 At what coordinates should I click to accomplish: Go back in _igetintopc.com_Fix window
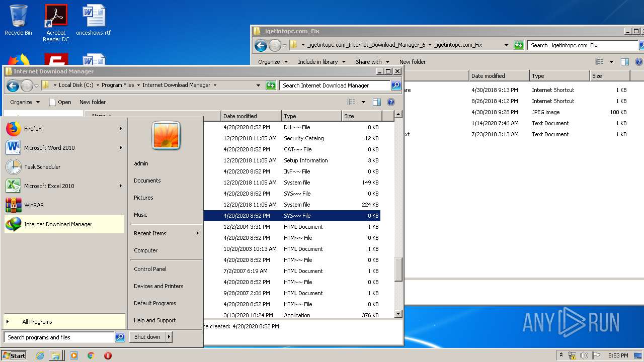(261, 46)
